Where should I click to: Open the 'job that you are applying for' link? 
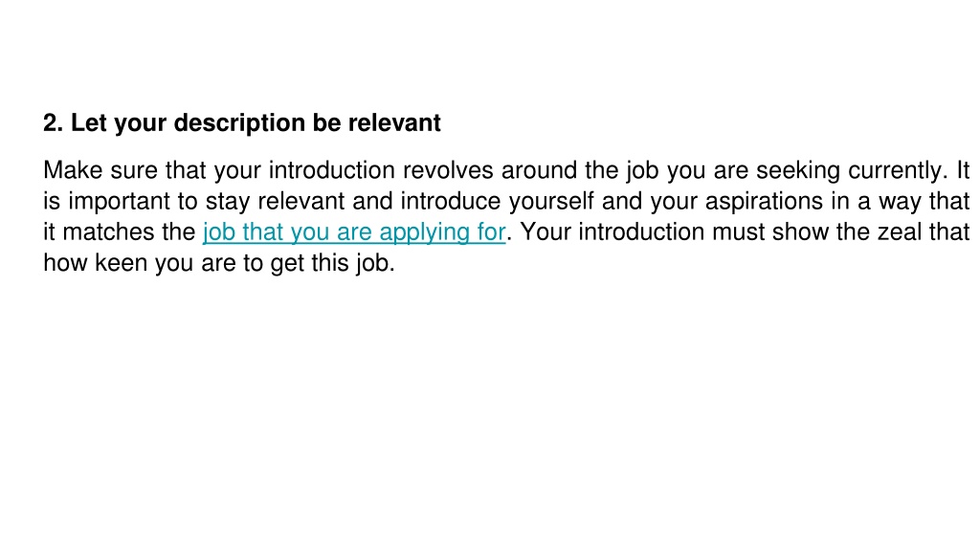[354, 232]
